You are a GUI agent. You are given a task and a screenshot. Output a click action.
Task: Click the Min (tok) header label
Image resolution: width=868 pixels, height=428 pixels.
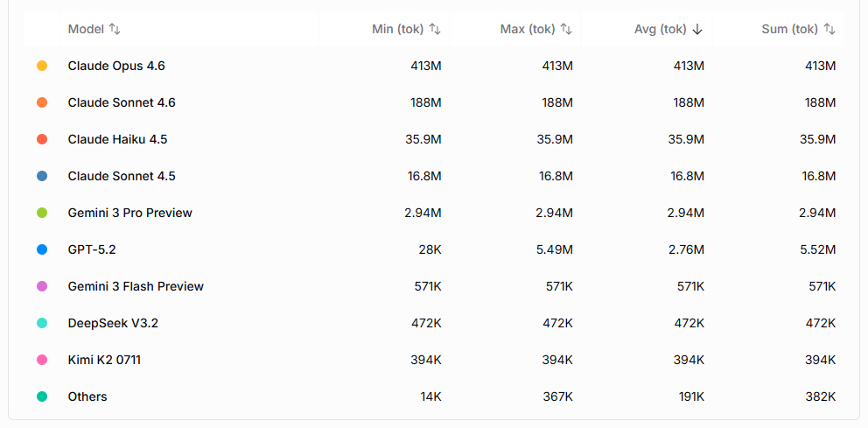[398, 30]
